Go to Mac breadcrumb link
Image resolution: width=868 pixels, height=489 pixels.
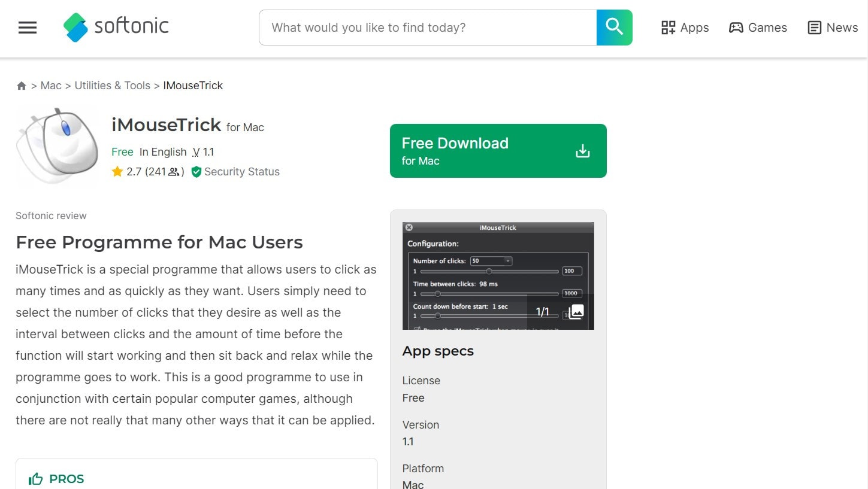[51, 86]
